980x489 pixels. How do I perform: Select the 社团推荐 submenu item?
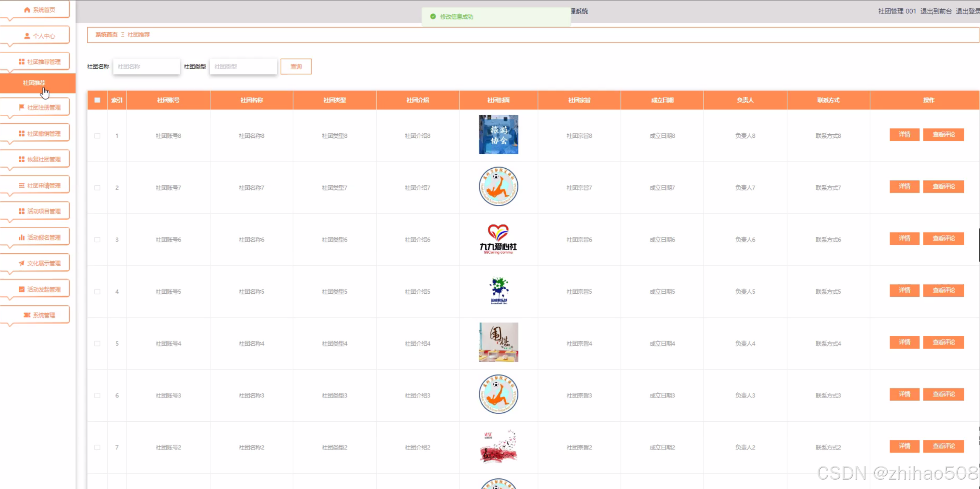(x=34, y=83)
